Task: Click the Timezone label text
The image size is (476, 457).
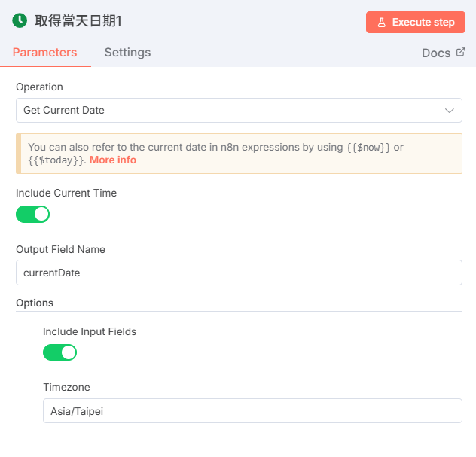Action: point(66,387)
